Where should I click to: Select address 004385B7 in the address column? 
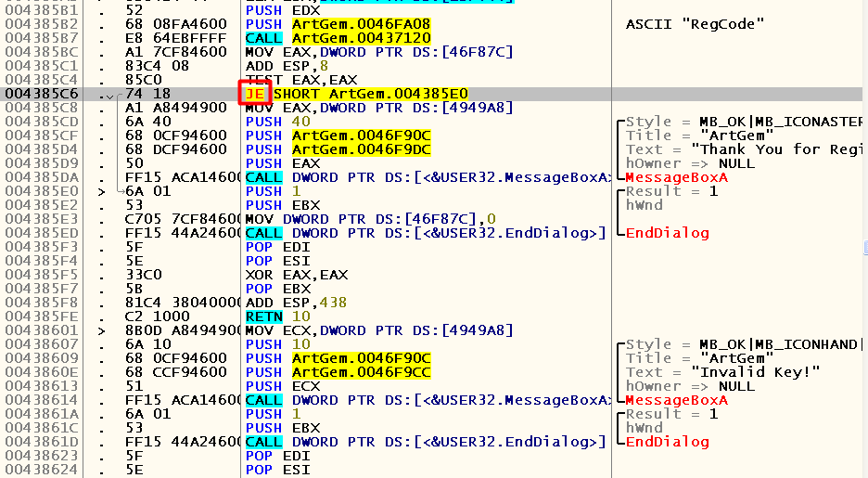(x=42, y=38)
